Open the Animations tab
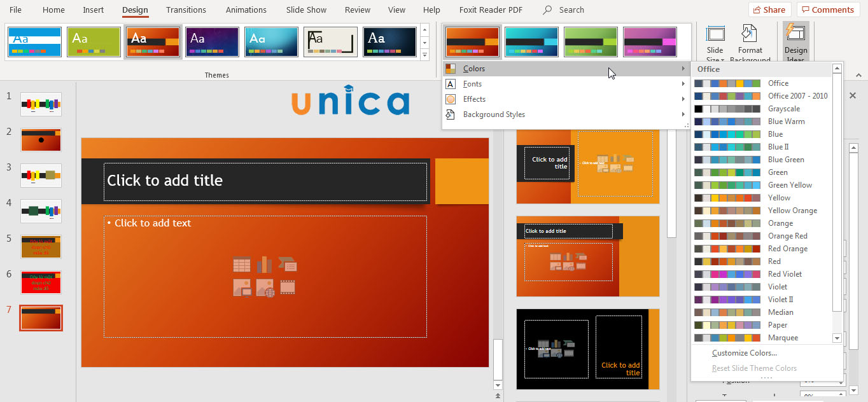The width and height of the screenshot is (868, 402). (x=246, y=10)
